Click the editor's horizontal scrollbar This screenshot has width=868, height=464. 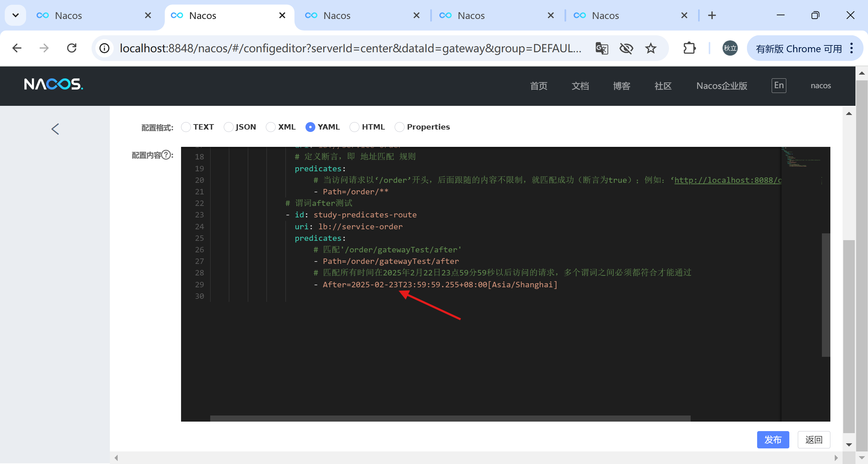click(450, 419)
